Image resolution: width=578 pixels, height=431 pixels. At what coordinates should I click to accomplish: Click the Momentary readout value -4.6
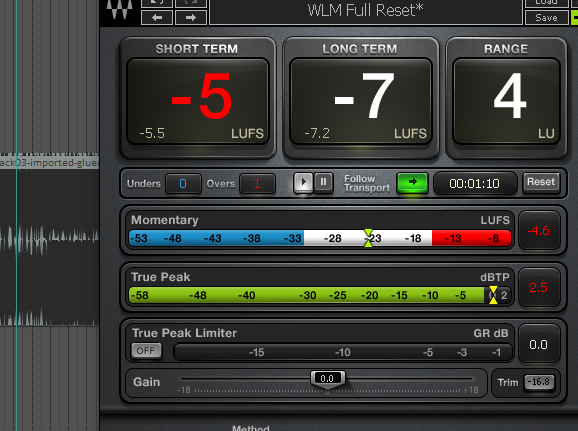[539, 231]
